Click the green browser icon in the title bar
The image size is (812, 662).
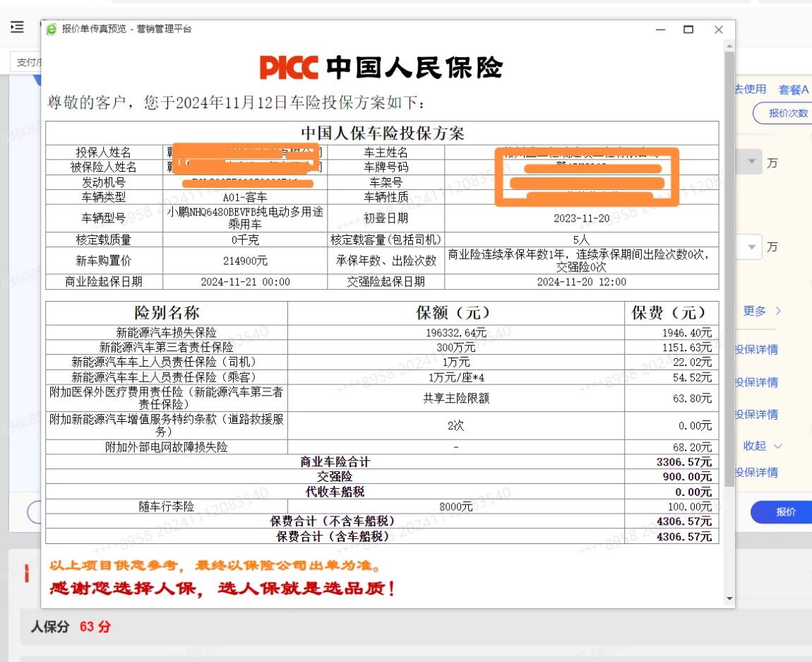pyautogui.click(x=52, y=30)
